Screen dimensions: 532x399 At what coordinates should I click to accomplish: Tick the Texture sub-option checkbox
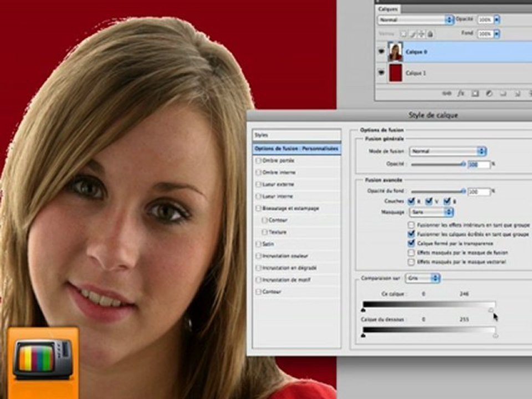tap(264, 232)
